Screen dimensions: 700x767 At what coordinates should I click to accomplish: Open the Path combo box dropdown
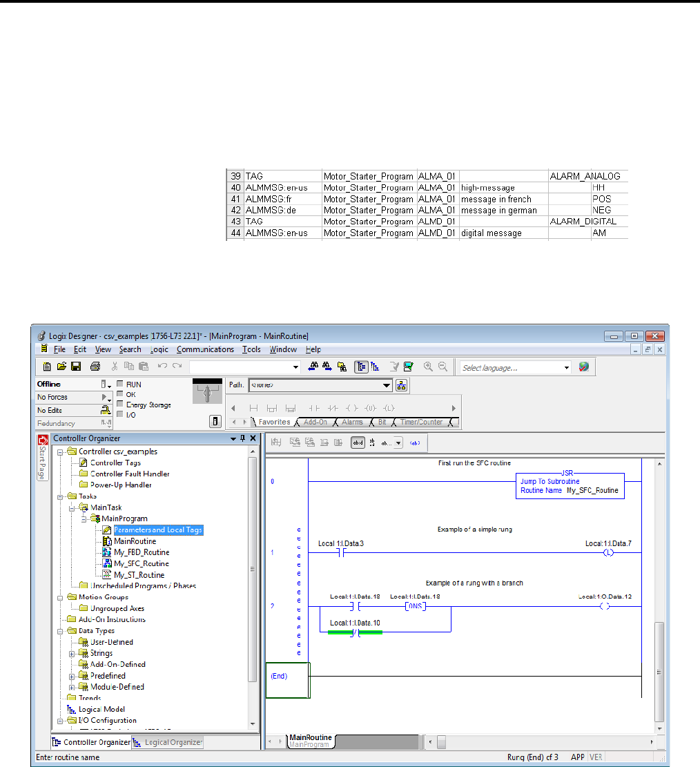387,385
